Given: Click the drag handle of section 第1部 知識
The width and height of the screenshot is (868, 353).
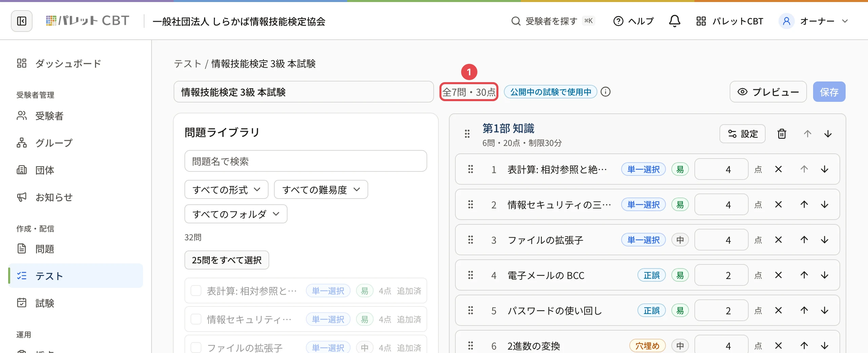Looking at the screenshot, I should point(467,134).
